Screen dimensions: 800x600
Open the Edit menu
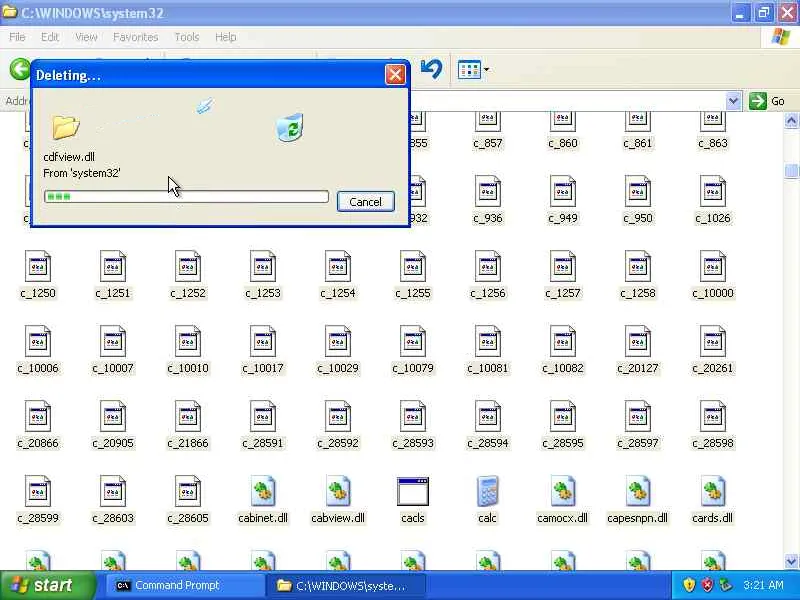pos(49,37)
